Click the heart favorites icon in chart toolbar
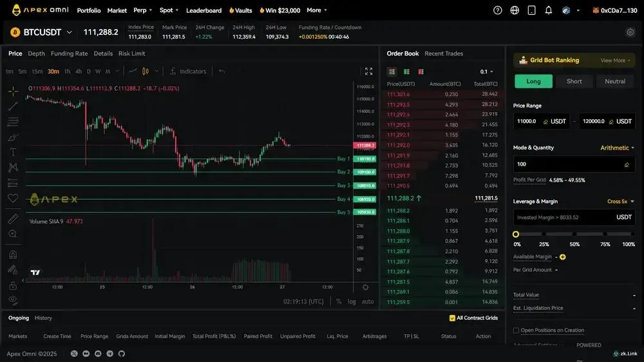This screenshot has height=362, width=644. [x=13, y=198]
